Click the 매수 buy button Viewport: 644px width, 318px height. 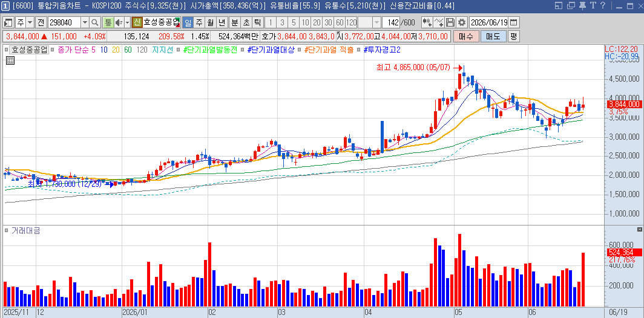point(466,36)
